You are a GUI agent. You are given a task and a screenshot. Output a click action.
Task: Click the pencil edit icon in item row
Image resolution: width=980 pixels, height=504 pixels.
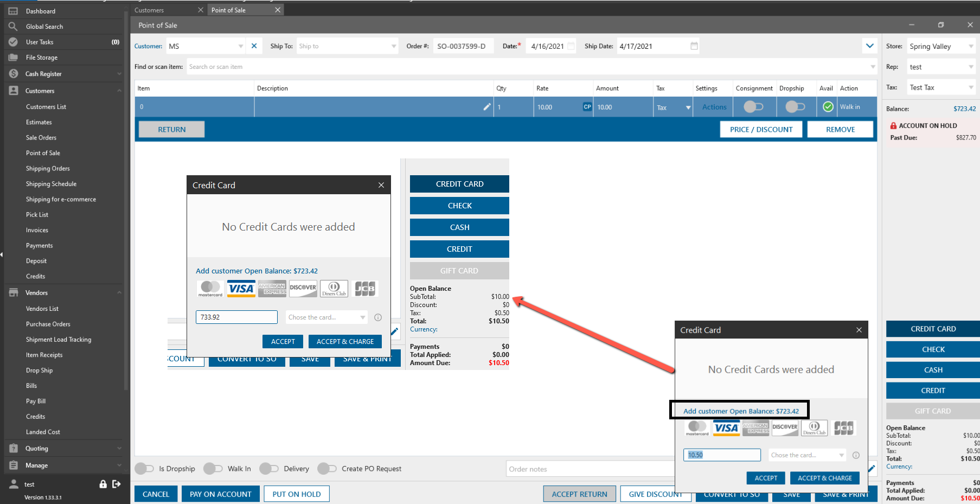click(x=487, y=107)
